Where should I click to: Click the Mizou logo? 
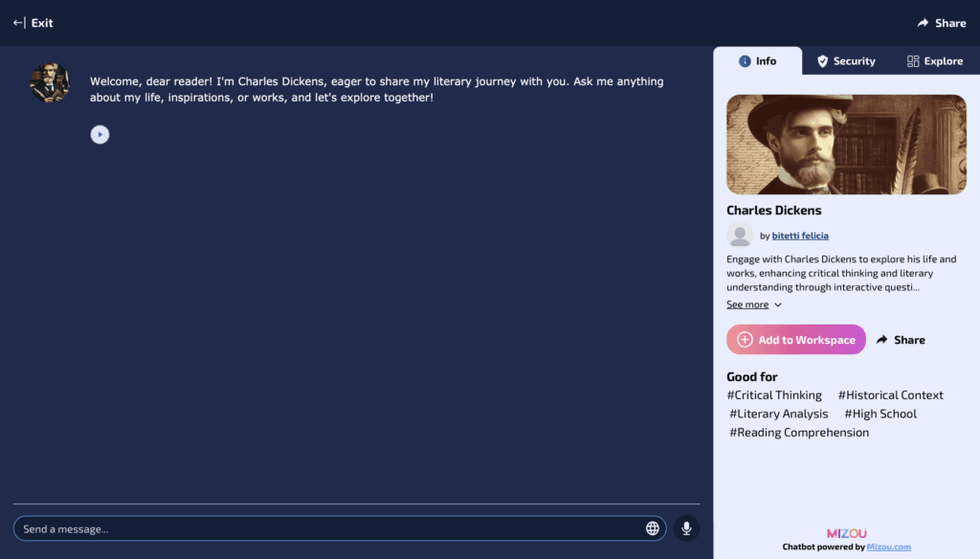point(847,533)
